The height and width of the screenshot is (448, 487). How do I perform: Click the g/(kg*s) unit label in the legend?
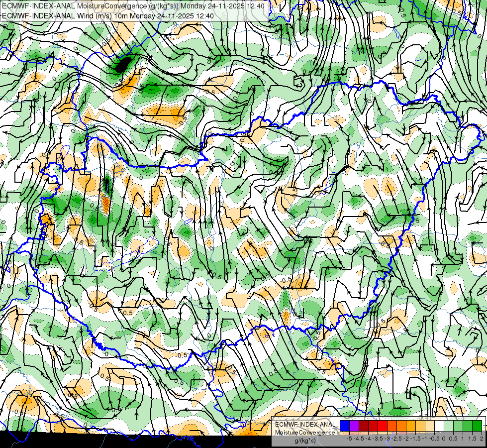[x=305, y=441]
